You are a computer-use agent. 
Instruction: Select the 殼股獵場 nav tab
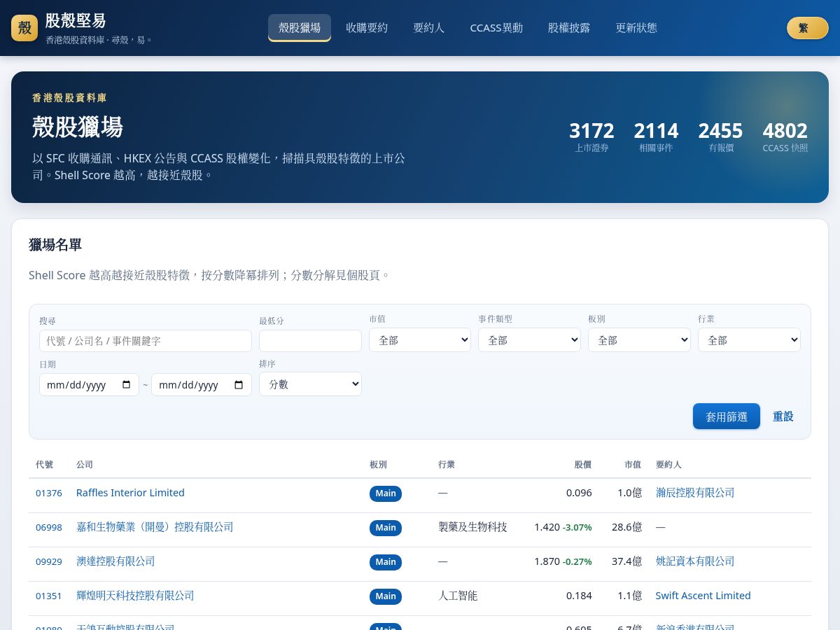300,28
